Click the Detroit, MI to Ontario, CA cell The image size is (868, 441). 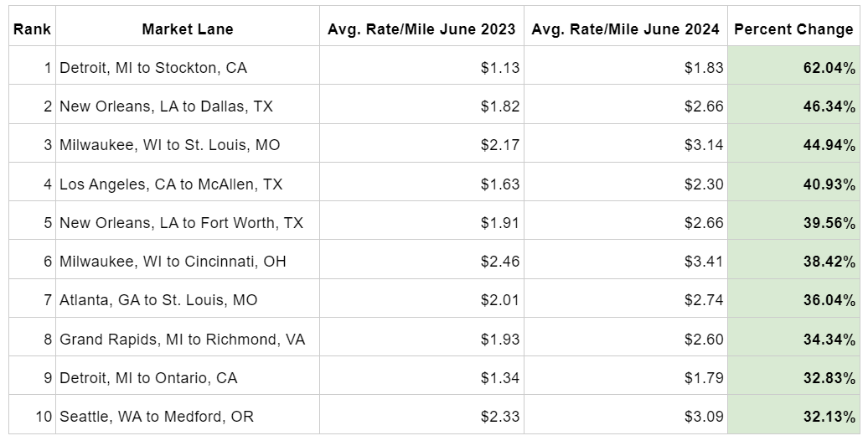188,378
